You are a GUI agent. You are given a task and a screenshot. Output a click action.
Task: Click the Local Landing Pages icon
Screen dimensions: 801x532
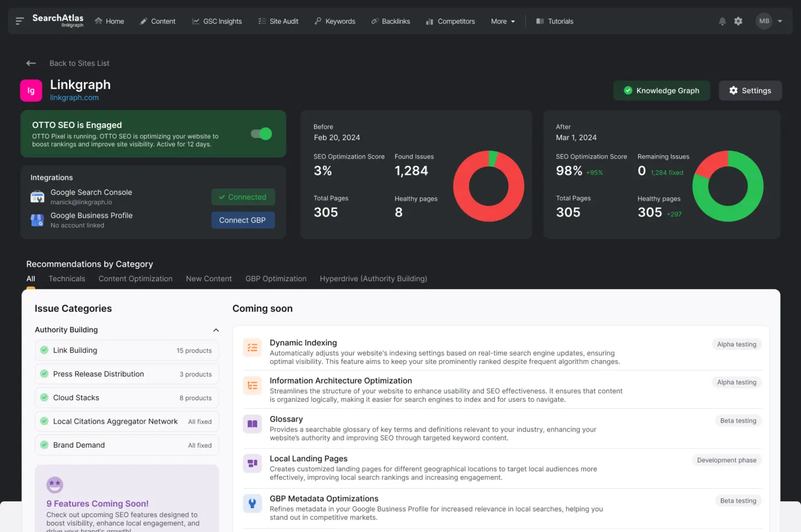tap(253, 463)
